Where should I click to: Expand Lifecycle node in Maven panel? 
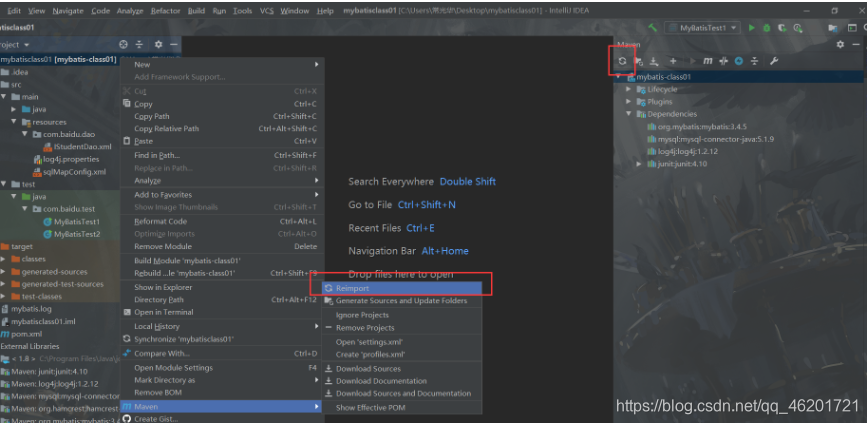pos(629,89)
